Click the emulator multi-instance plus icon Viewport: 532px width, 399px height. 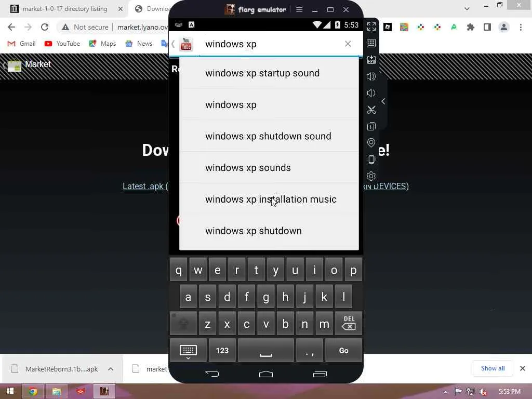pos(371,126)
